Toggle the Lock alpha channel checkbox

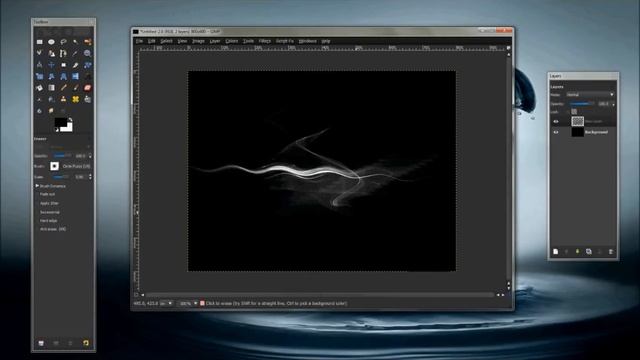click(x=574, y=112)
